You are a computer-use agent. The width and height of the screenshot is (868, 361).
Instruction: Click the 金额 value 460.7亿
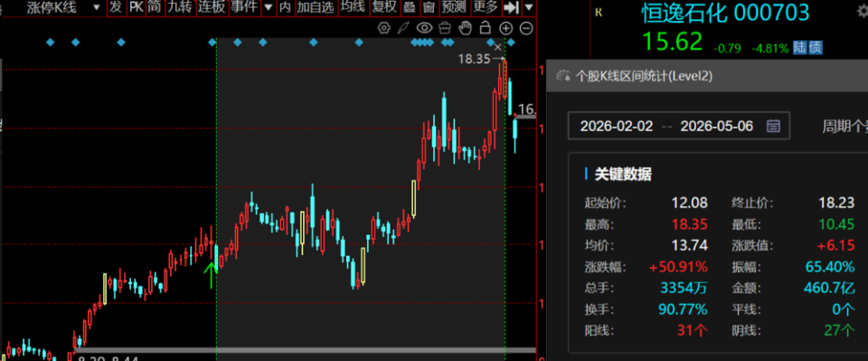(x=829, y=288)
